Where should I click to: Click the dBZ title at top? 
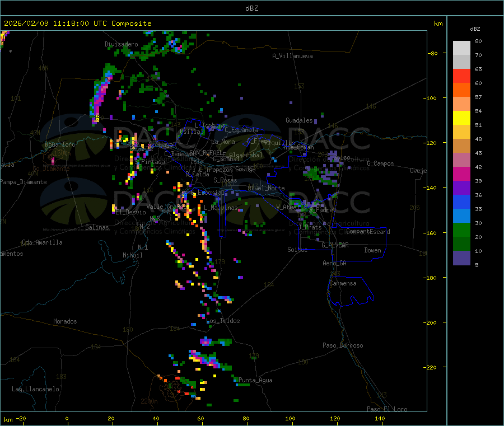tap(251, 8)
